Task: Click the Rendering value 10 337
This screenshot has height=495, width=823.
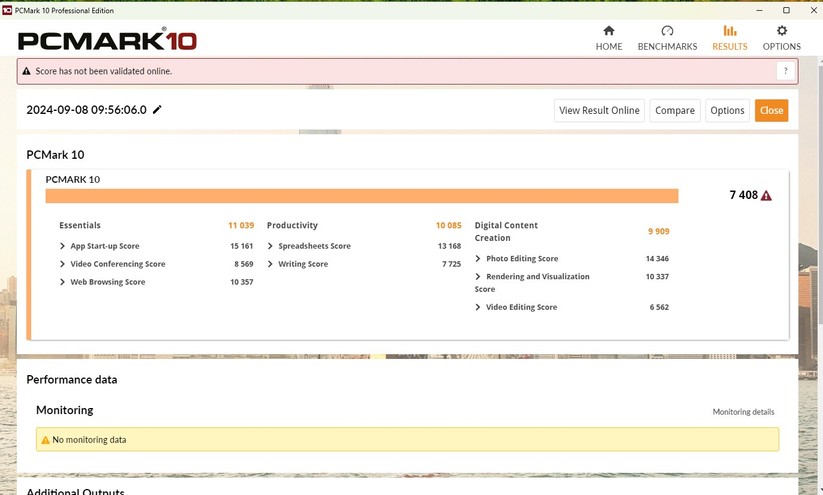Action: [657, 277]
